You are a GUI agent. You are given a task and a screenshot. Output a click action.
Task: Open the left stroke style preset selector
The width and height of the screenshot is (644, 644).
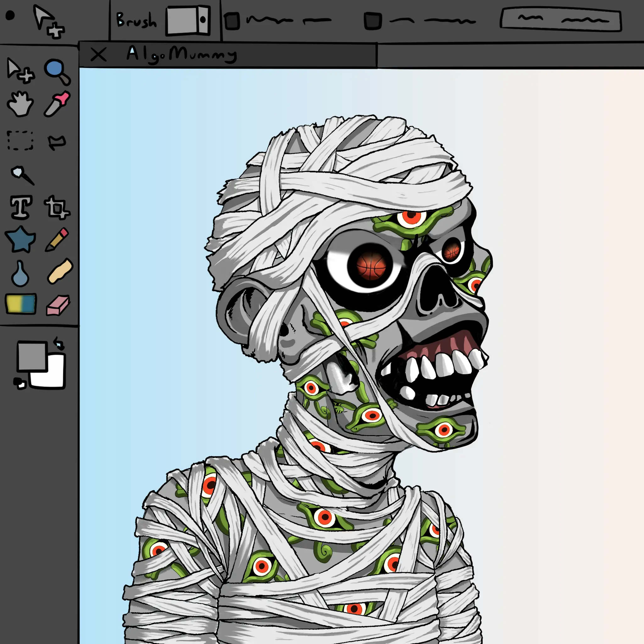(x=233, y=21)
